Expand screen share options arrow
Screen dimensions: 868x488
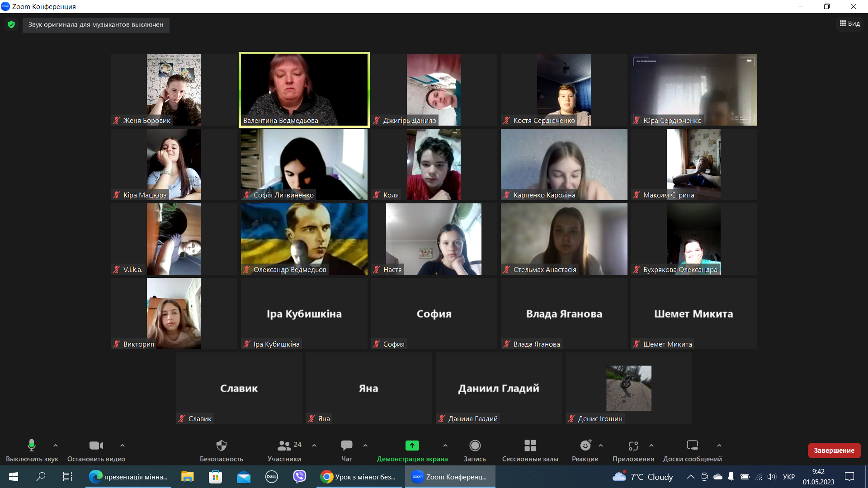(445, 446)
